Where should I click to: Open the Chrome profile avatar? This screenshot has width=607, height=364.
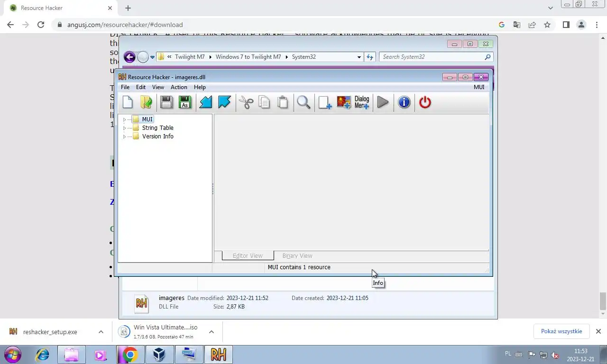tap(581, 25)
